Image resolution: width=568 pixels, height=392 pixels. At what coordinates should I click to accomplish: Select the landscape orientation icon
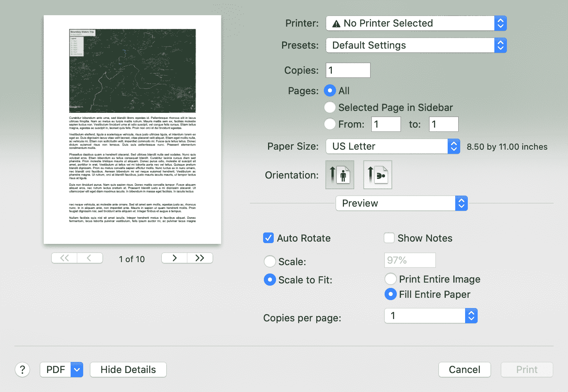pyautogui.click(x=377, y=175)
